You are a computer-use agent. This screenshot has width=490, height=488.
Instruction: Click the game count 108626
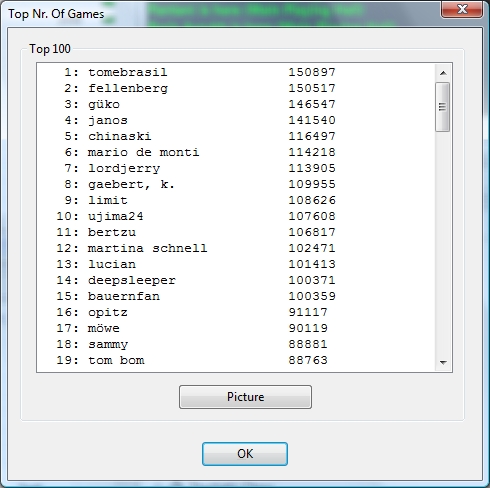312,200
